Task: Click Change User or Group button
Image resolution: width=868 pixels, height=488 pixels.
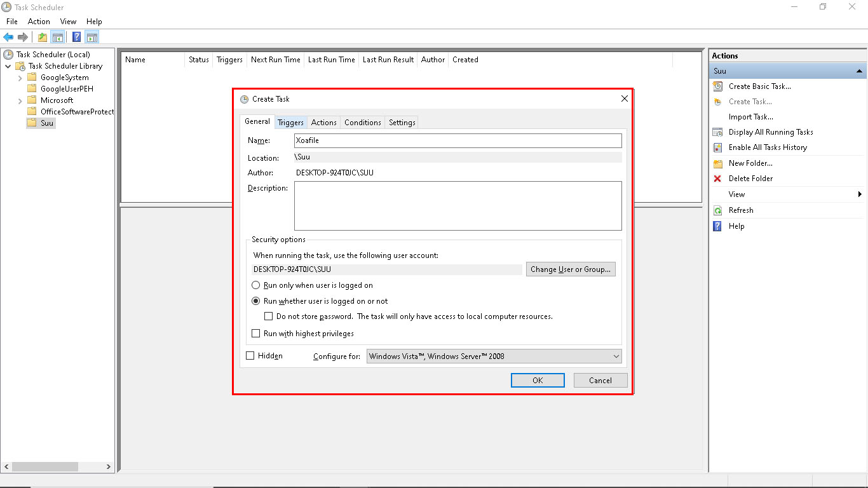Action: [x=570, y=269]
